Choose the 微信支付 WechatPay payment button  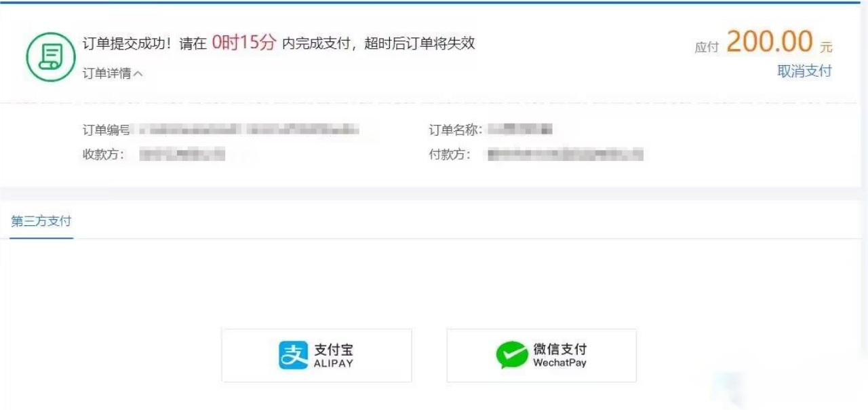(x=541, y=356)
